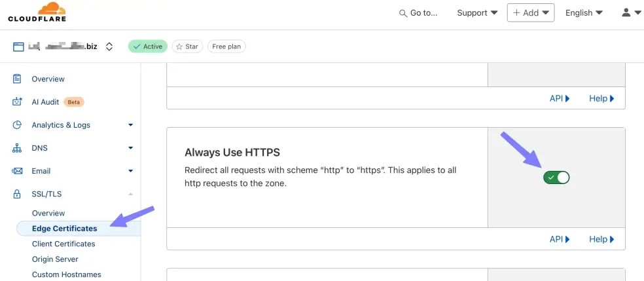The image size is (644, 281).
Task: Open Client Certificates page
Action: [x=63, y=244]
